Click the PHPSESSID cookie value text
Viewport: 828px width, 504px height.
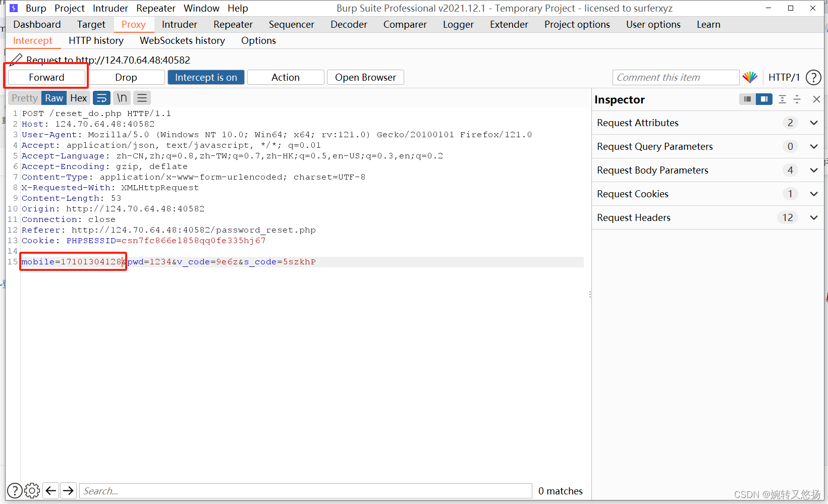[193, 241]
